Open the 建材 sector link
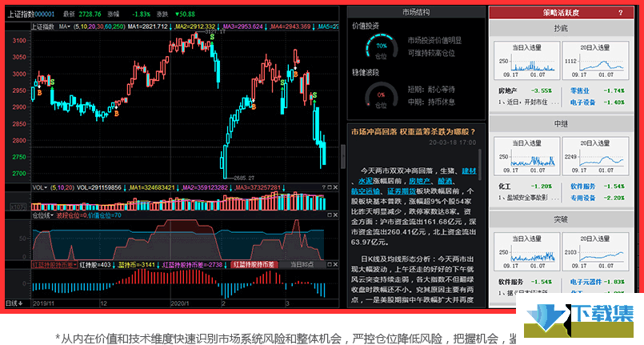644x345 pixels. point(469,170)
